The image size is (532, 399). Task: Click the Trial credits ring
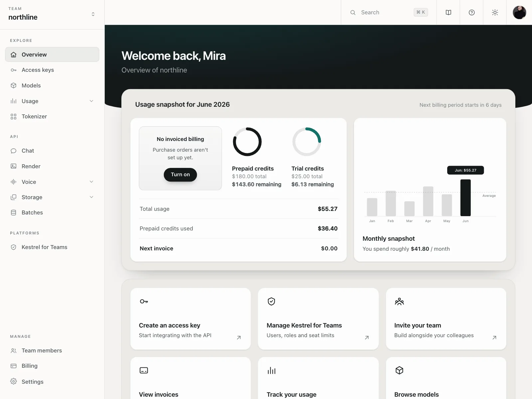tap(307, 142)
